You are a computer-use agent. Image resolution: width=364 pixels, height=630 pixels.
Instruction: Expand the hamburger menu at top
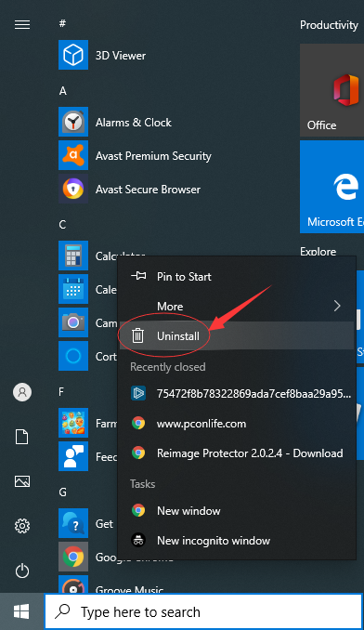pos(22,25)
